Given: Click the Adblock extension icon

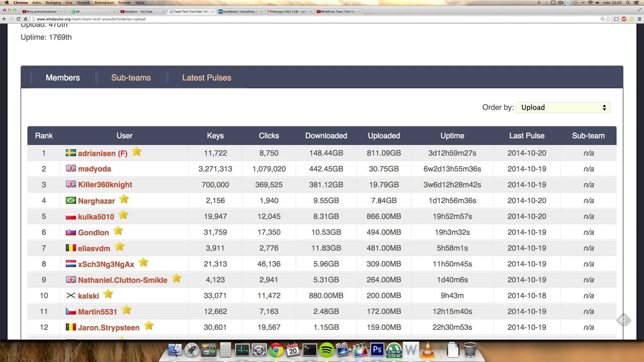Looking at the screenshot, I should pyautogui.click(x=624, y=19).
